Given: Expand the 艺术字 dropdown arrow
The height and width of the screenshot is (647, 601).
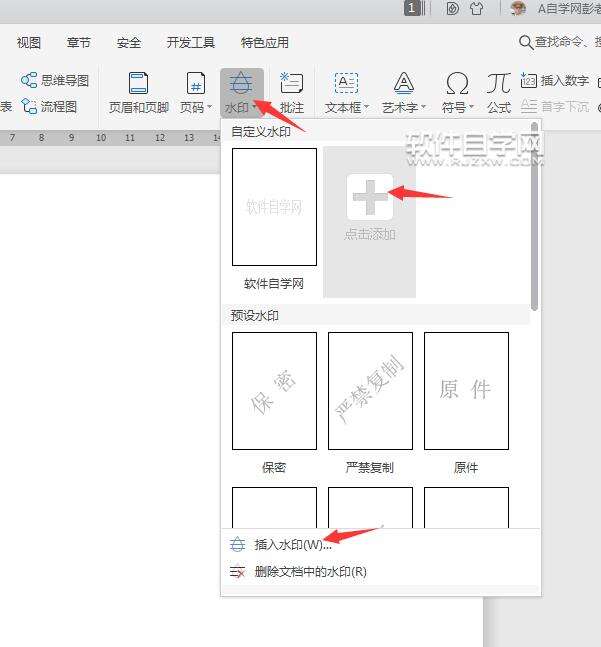Looking at the screenshot, I should coord(423,107).
